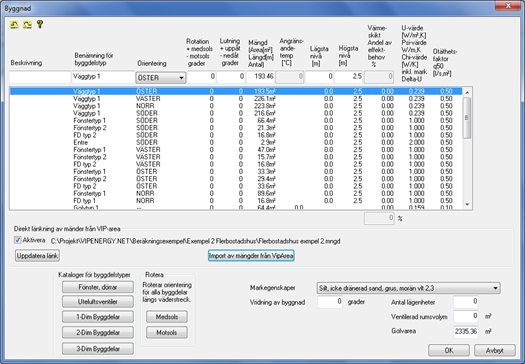Select the highlighted Väggtyp 1 ÖSTER row
This screenshot has height=364, width=525.
[x=236, y=91]
